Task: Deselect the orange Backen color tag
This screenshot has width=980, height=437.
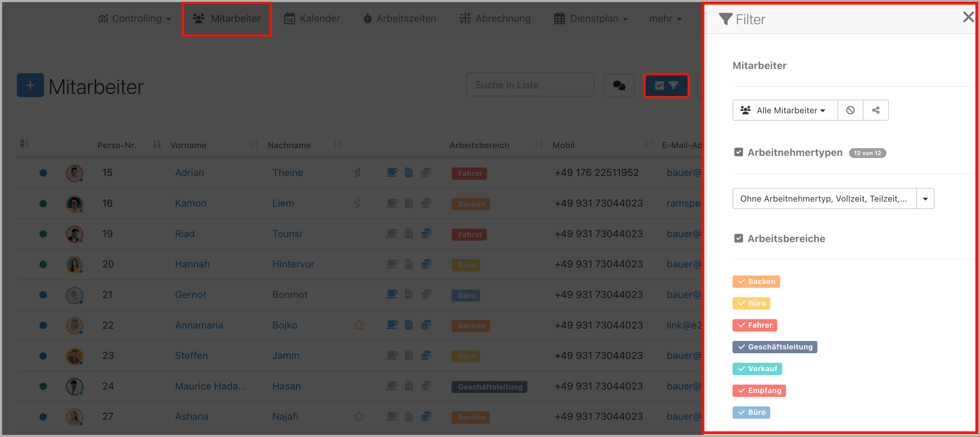Action: [756, 281]
